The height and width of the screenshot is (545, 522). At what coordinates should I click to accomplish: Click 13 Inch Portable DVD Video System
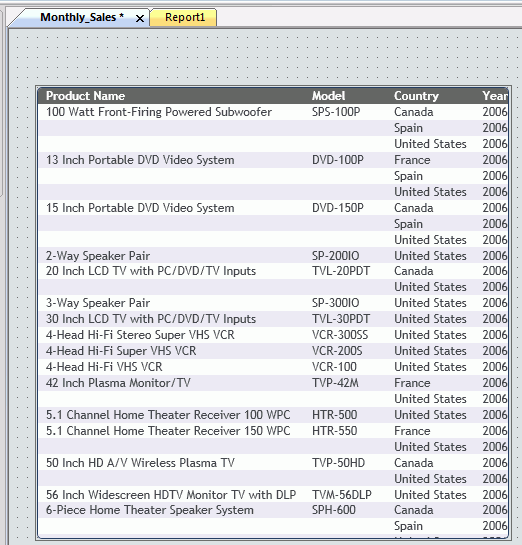tap(140, 160)
